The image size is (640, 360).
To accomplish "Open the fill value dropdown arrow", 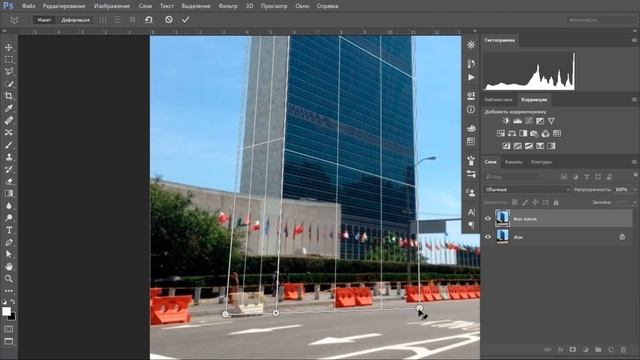I will point(634,202).
